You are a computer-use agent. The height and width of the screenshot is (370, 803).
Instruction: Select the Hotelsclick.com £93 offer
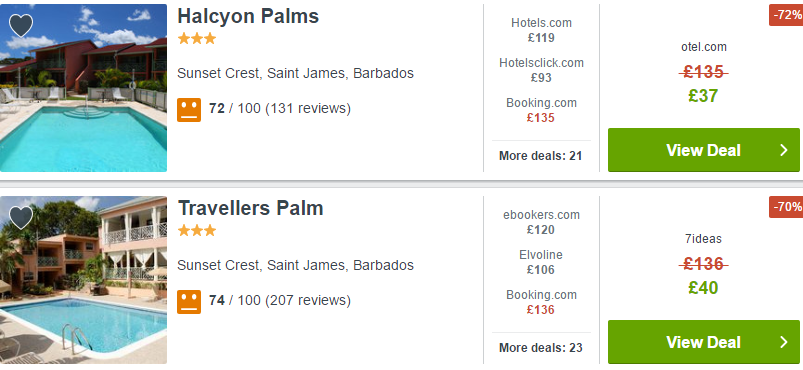tap(541, 70)
